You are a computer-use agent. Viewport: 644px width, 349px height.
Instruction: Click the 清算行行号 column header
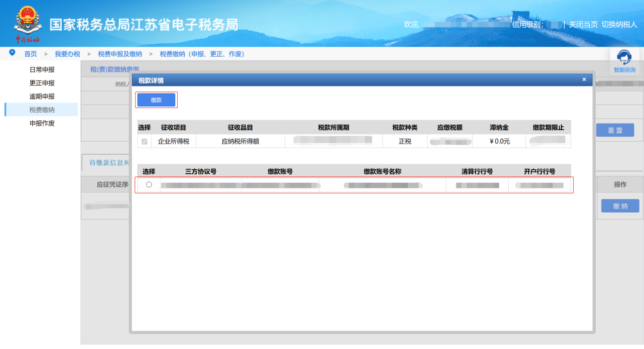point(477,172)
